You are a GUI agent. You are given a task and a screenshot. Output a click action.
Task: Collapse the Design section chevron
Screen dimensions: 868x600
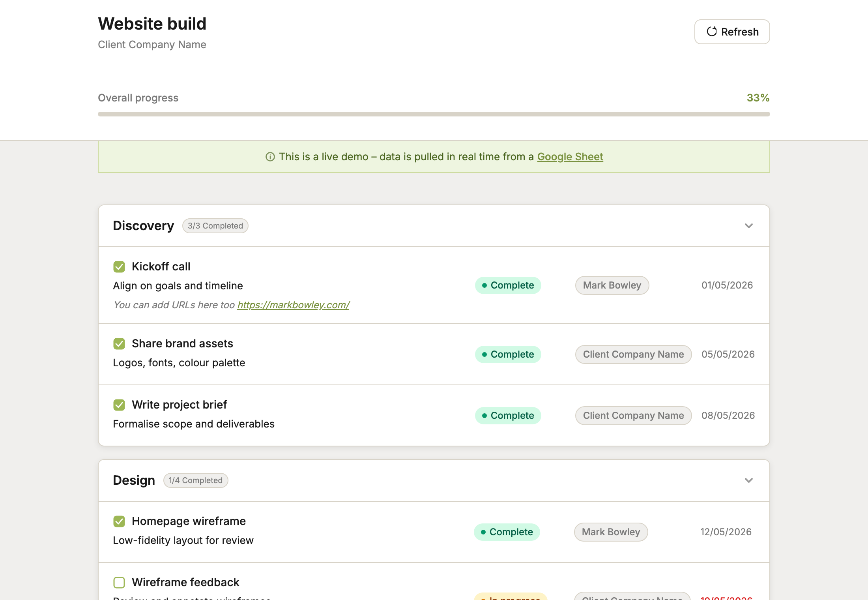748,480
